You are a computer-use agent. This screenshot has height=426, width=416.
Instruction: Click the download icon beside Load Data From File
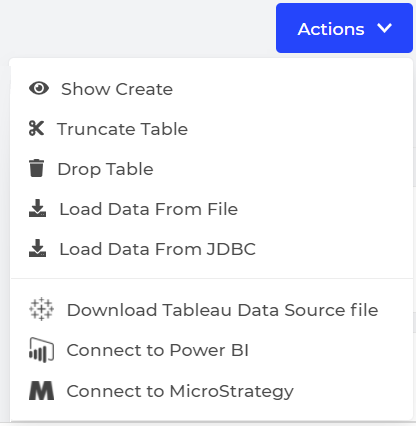[37, 208]
